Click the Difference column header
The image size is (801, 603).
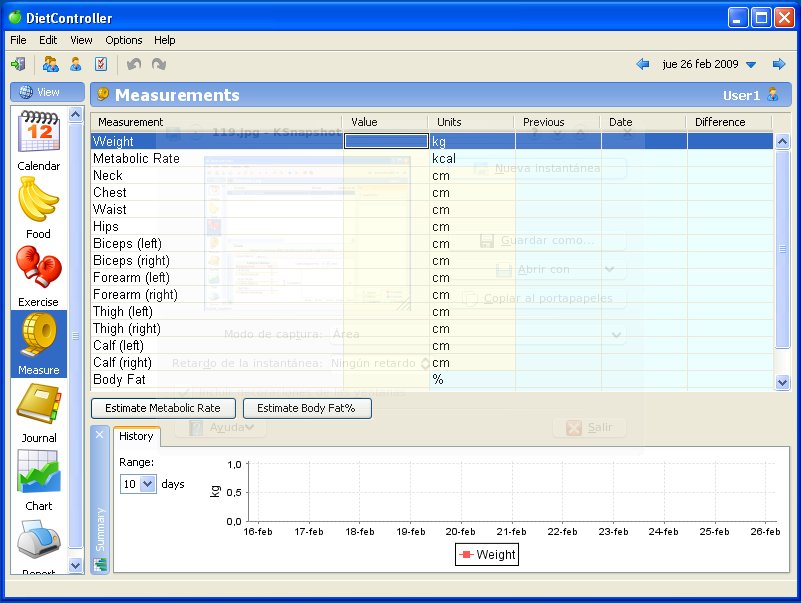point(729,122)
